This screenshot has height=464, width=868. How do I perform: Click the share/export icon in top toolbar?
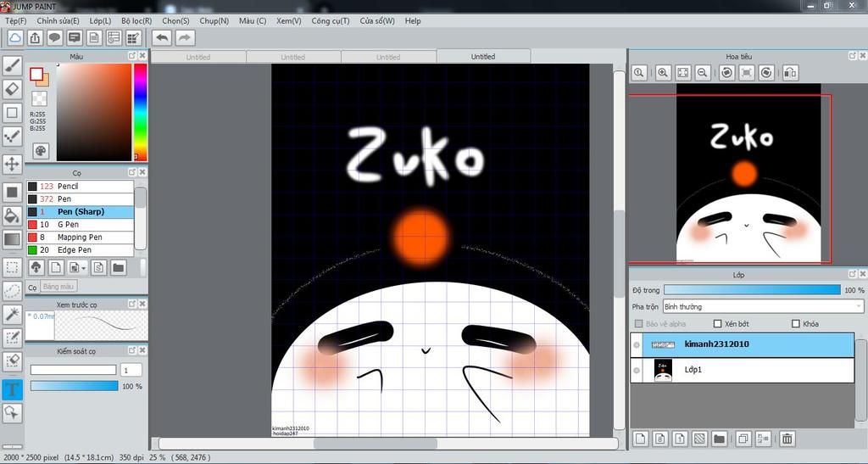click(x=35, y=37)
